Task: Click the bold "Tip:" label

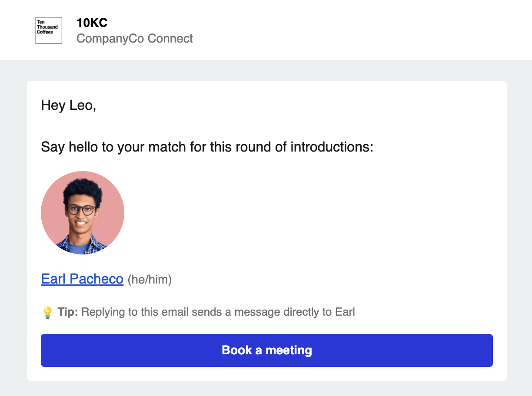Action: pyautogui.click(x=68, y=312)
